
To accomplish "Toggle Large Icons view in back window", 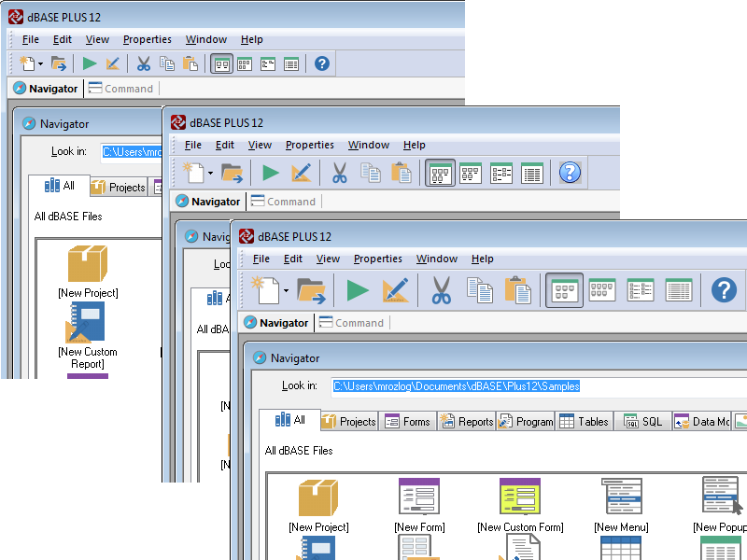I will [x=221, y=63].
